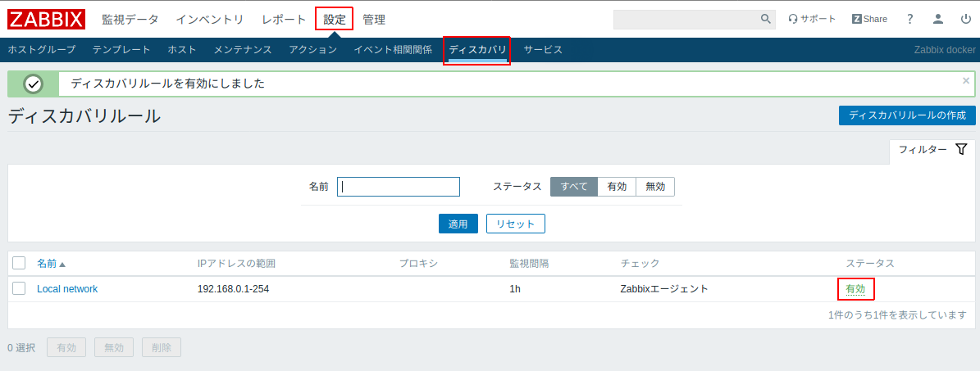
Task: Apply the filter with 適用
Action: tap(458, 224)
